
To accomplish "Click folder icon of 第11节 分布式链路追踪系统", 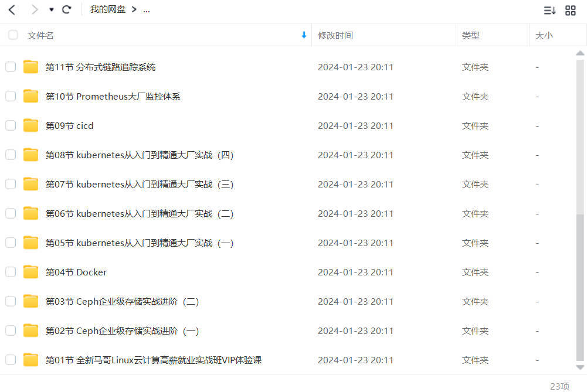I will coord(30,67).
